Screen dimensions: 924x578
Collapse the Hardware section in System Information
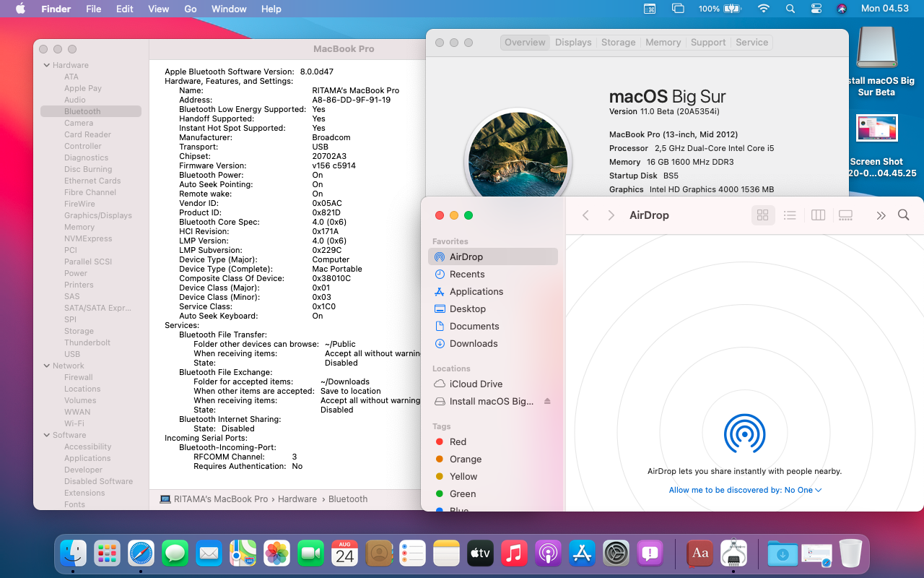point(45,65)
